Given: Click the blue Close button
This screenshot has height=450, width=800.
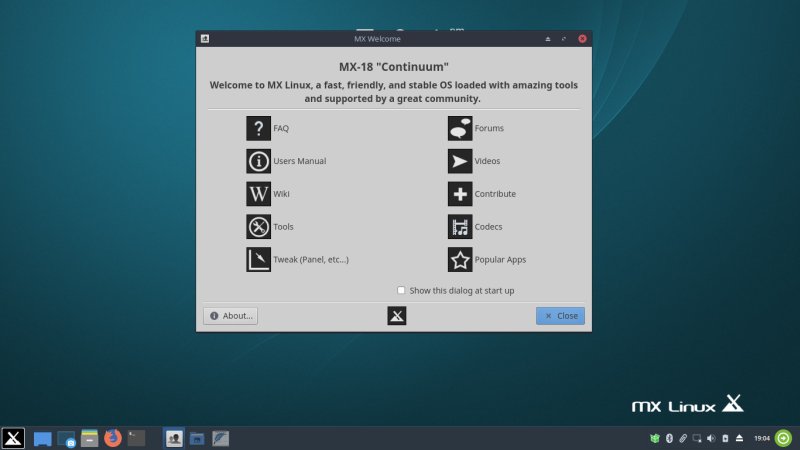Looking at the screenshot, I should click(x=560, y=316).
